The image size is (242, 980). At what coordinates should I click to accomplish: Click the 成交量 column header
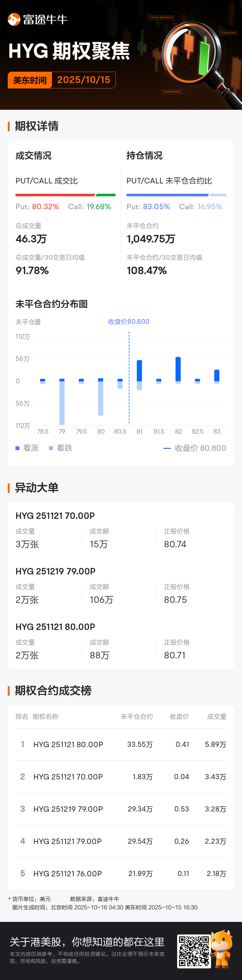click(x=217, y=717)
